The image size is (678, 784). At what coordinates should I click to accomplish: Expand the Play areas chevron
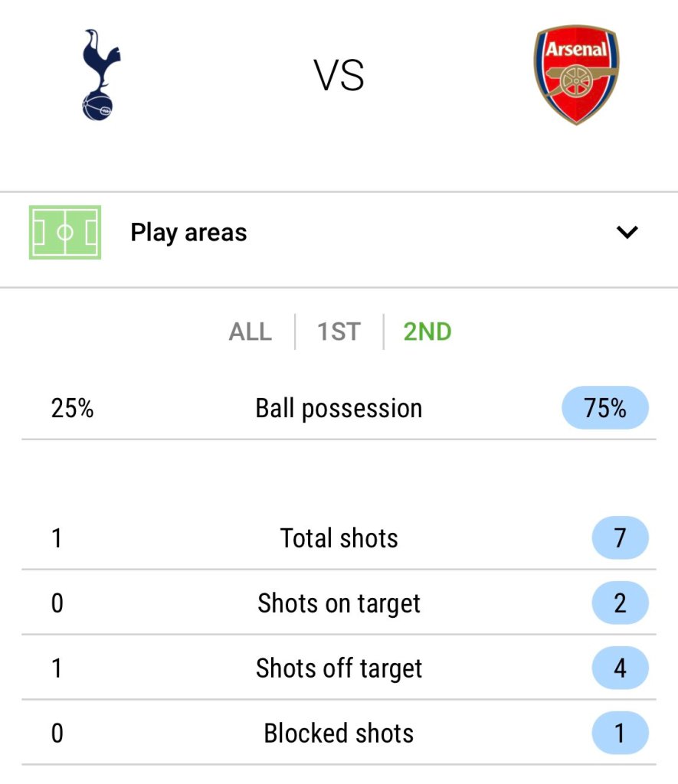click(x=627, y=232)
